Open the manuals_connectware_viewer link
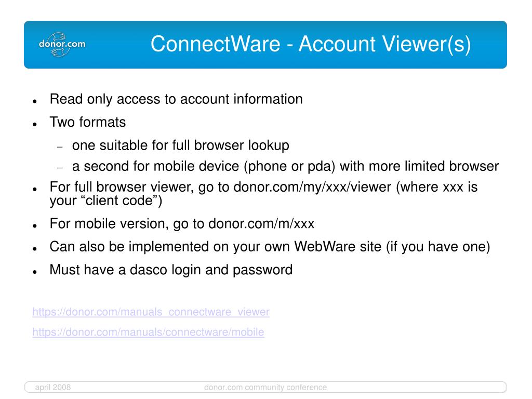 tap(151, 312)
